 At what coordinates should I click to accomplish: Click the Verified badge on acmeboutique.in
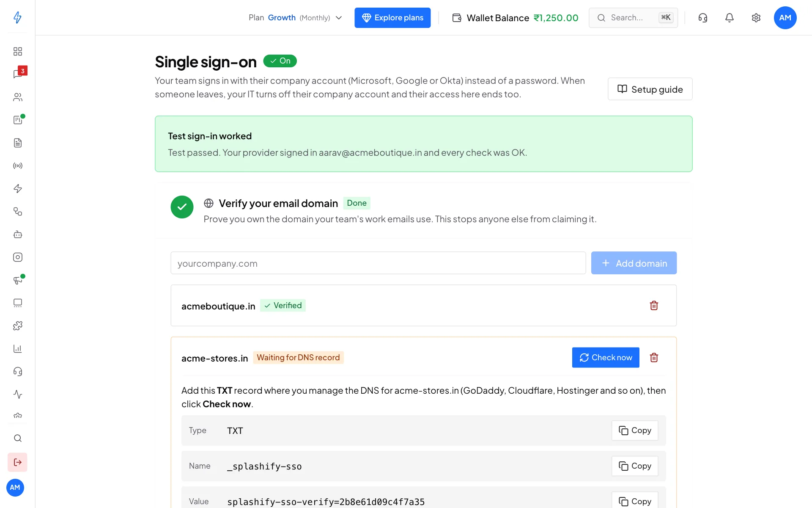(283, 306)
